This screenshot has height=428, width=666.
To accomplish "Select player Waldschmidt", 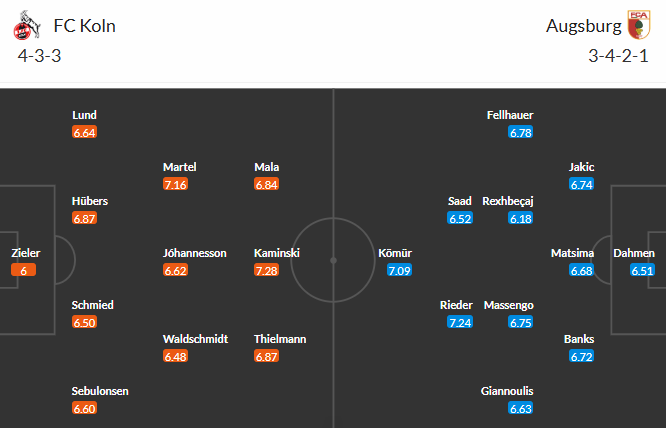I will tap(195, 339).
